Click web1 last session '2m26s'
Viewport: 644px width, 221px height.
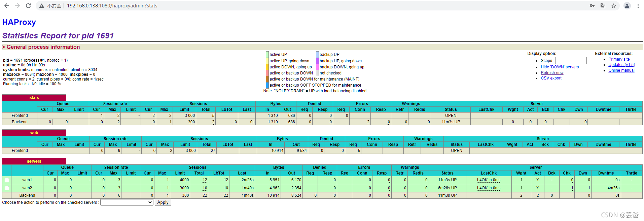coord(248,180)
